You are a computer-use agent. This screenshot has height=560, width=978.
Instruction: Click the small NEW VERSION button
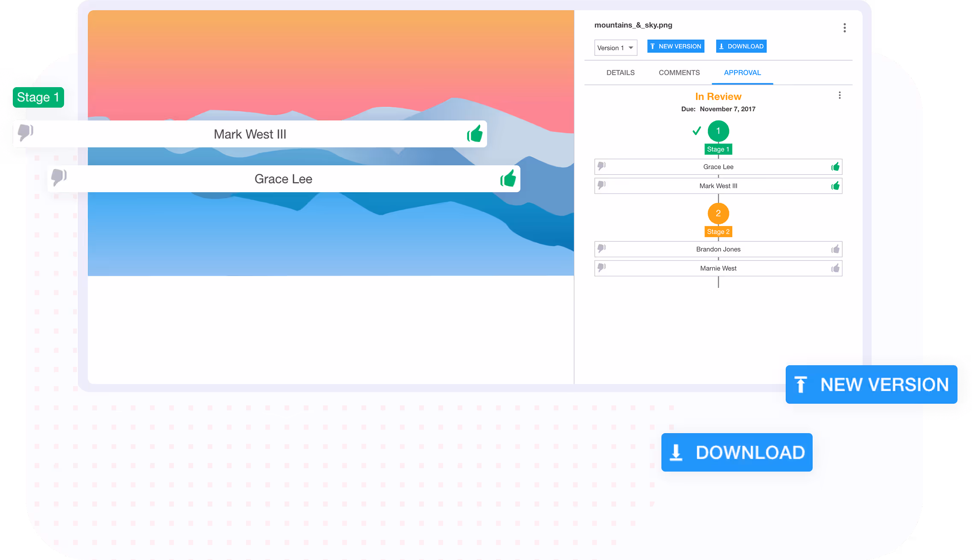coord(675,46)
